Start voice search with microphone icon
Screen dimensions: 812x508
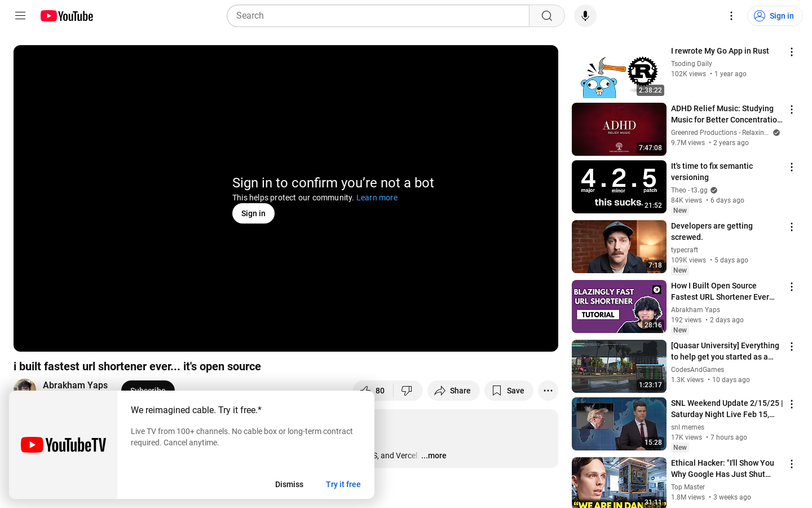click(585, 16)
